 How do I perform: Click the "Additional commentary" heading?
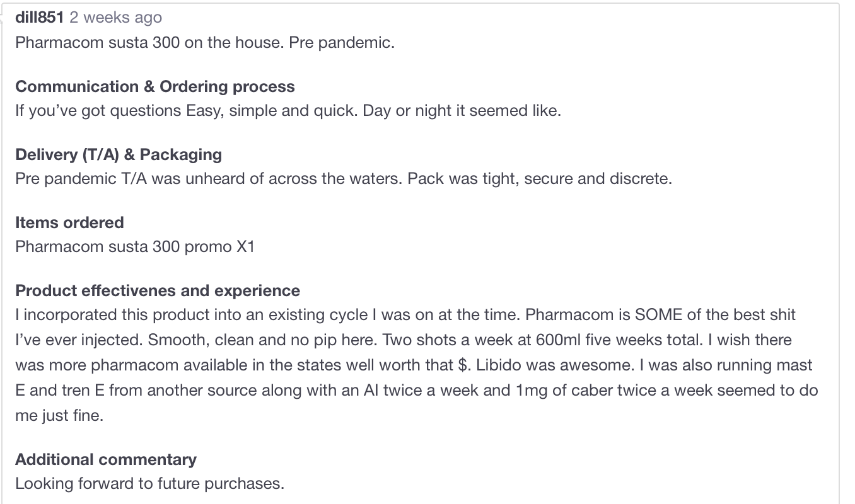click(x=106, y=459)
